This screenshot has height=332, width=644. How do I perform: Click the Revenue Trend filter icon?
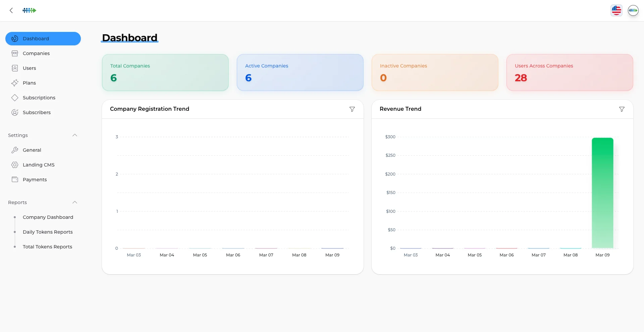(x=622, y=109)
